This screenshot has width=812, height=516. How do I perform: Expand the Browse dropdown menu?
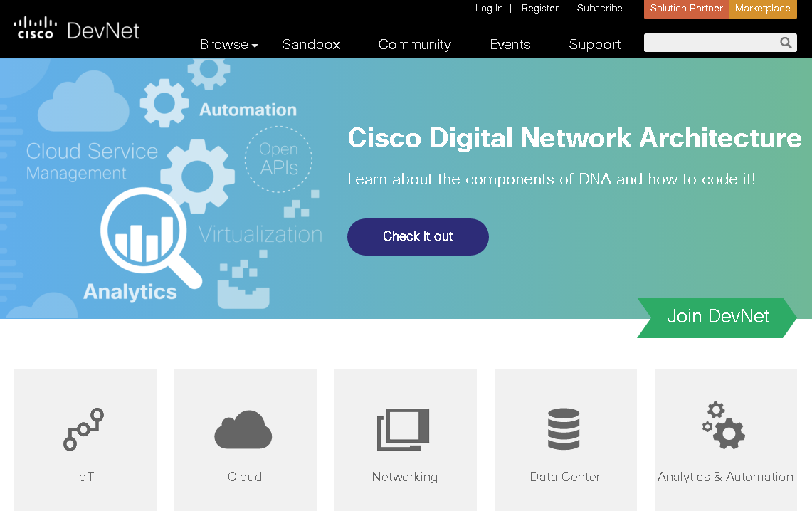point(229,45)
